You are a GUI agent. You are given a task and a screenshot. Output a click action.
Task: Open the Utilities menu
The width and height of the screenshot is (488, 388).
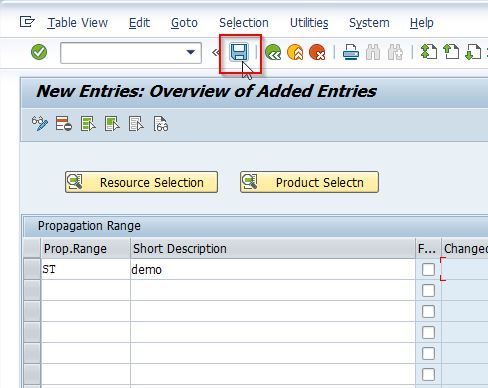tap(309, 23)
